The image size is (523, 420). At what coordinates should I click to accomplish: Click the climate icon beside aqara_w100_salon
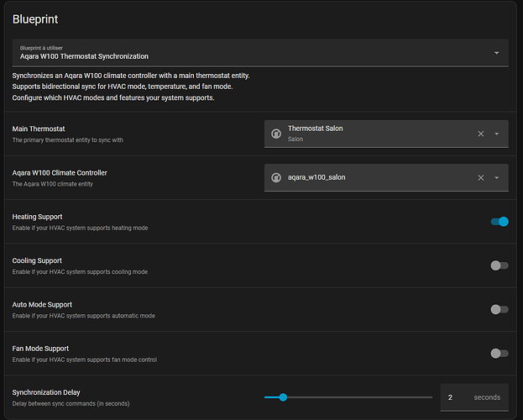[x=275, y=177]
